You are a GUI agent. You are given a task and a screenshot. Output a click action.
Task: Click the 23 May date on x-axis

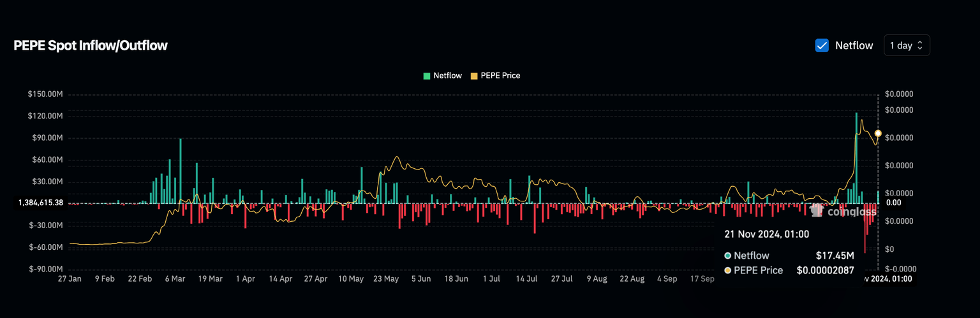tap(386, 278)
